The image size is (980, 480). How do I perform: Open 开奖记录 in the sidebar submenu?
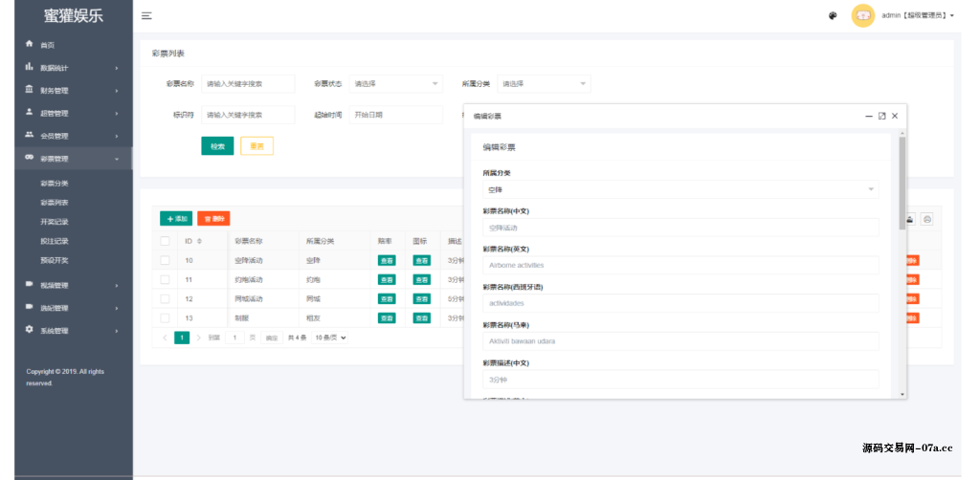click(55, 222)
